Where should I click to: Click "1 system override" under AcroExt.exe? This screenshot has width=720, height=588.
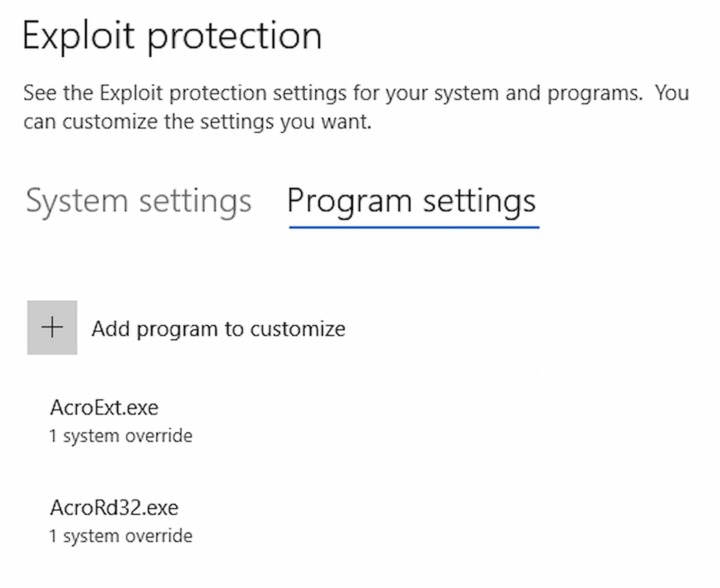(121, 436)
